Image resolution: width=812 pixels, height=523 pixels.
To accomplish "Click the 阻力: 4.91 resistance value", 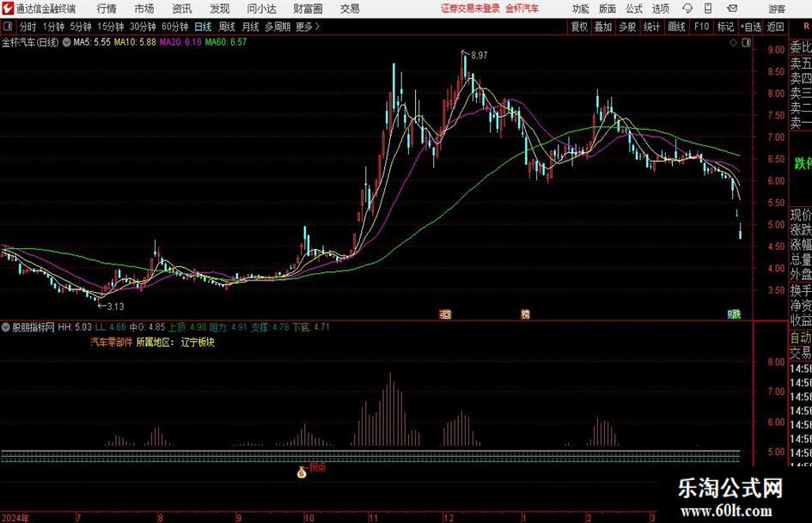I will (228, 327).
